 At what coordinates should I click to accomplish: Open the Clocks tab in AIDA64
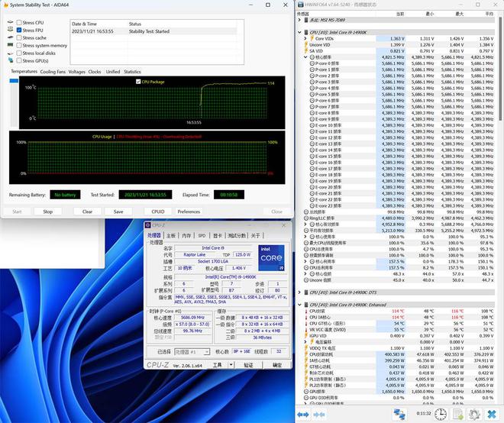tap(95, 72)
